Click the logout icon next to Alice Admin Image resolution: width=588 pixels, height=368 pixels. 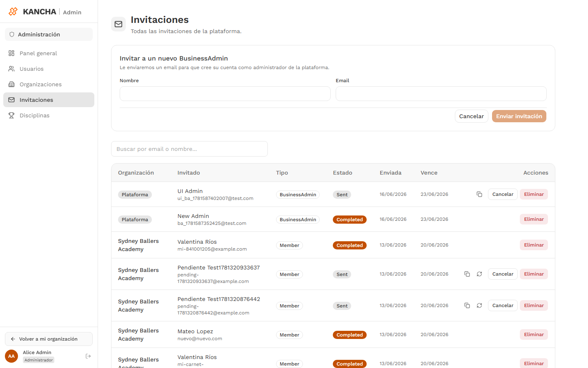(x=88, y=356)
